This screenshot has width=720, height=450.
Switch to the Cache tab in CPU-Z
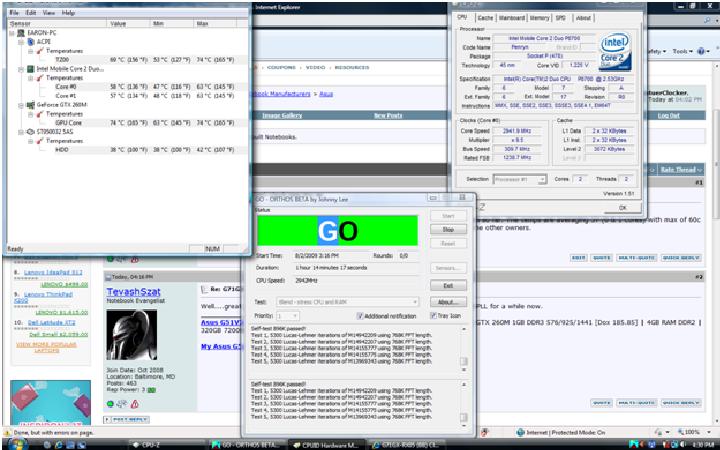click(x=485, y=18)
